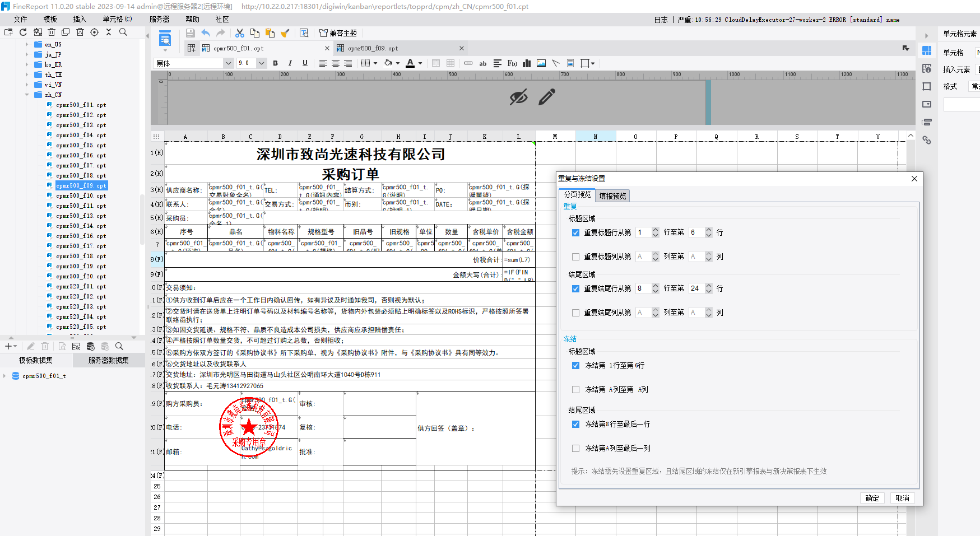
Task: Click the fill color bucket swatch
Action: click(388, 63)
